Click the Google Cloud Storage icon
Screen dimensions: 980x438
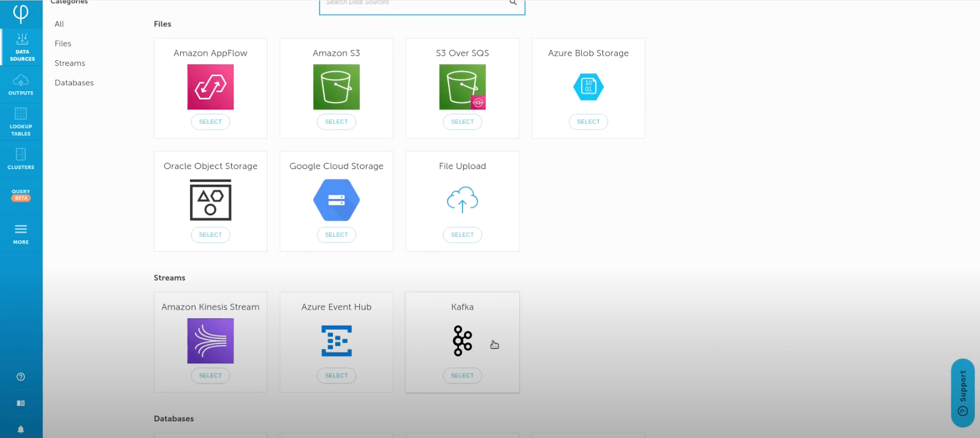coord(336,200)
